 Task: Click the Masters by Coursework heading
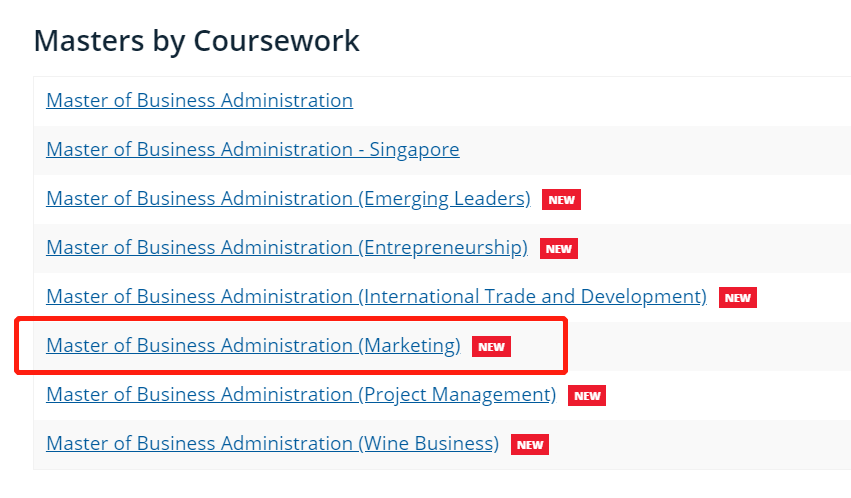[x=196, y=41]
